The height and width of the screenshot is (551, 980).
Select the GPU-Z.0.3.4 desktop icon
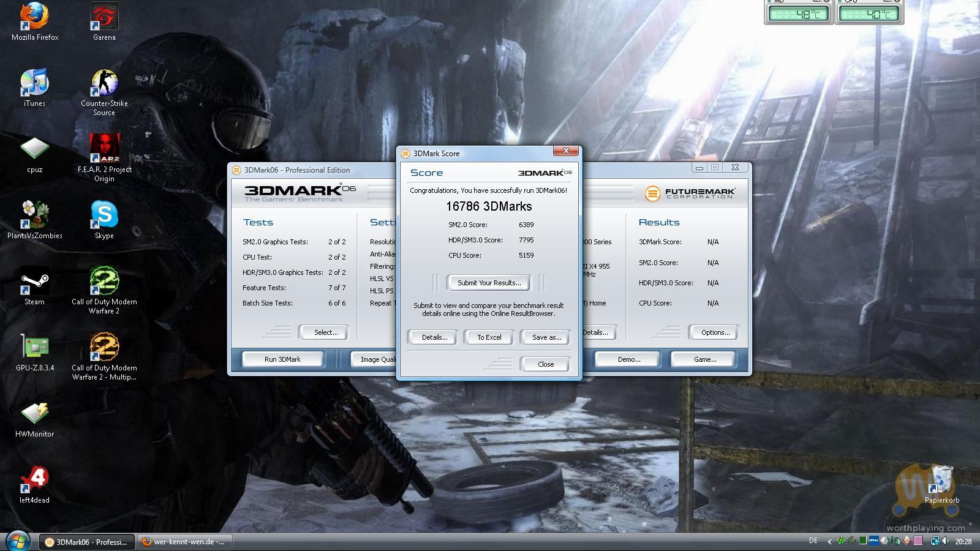(34, 353)
